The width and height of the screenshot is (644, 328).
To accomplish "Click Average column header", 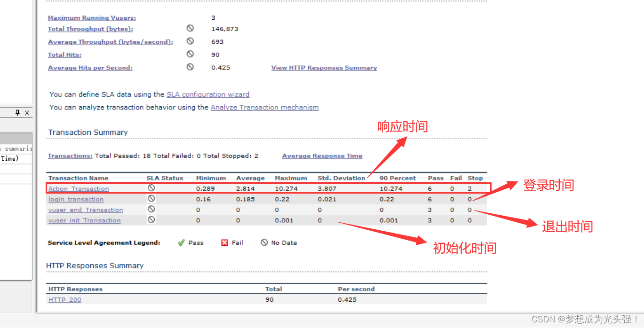I will point(250,178).
